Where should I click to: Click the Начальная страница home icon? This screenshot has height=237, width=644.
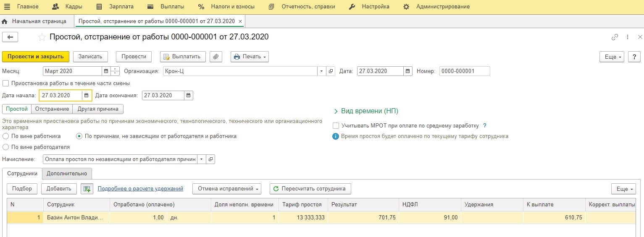[x=5, y=21]
